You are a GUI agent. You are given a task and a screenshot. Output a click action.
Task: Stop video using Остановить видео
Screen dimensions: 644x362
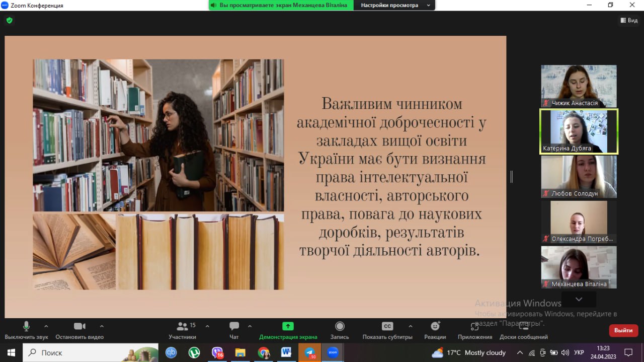click(x=79, y=326)
